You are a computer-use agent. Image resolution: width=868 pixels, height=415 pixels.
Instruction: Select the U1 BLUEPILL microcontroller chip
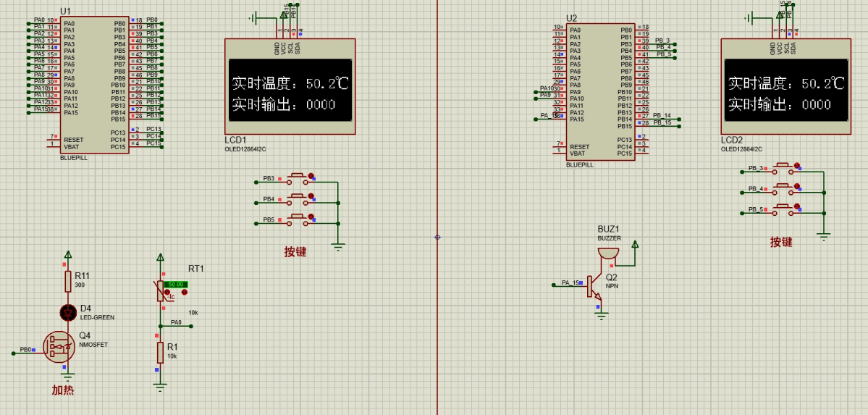[x=95, y=85]
